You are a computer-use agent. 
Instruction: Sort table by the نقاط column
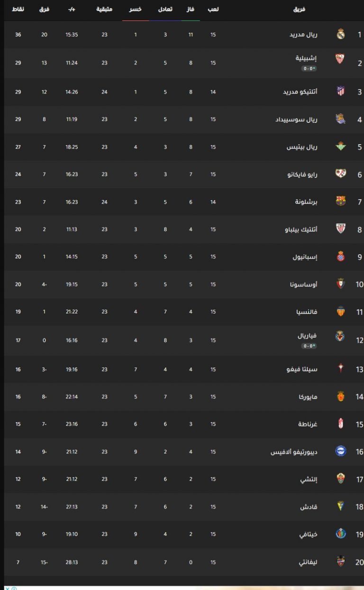point(18,9)
